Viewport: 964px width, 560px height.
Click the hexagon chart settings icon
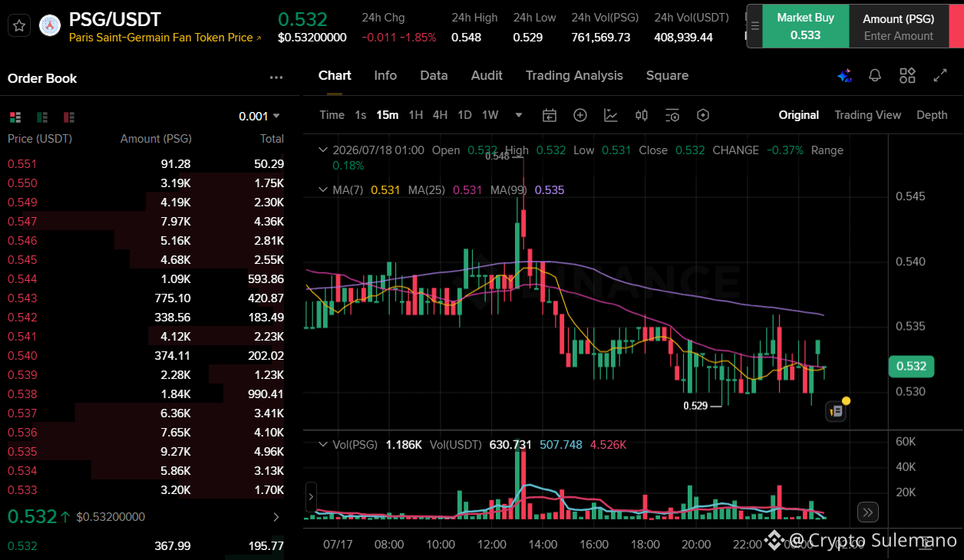click(x=703, y=115)
